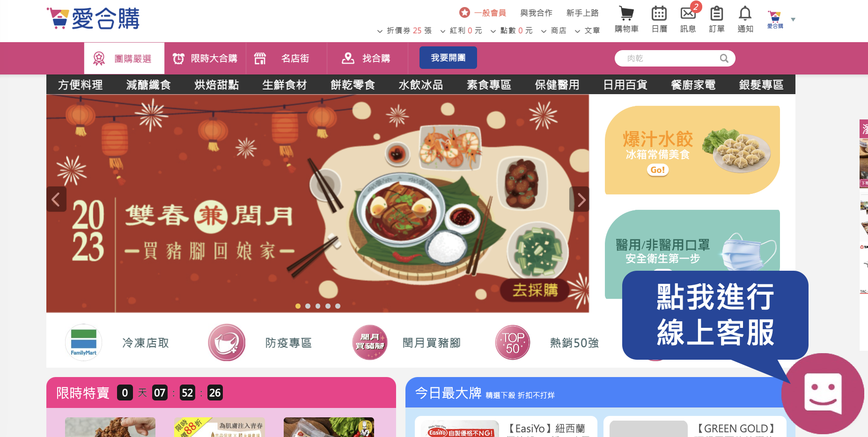
Task: Switch to the 限時大合購 tab
Action: [x=205, y=59]
